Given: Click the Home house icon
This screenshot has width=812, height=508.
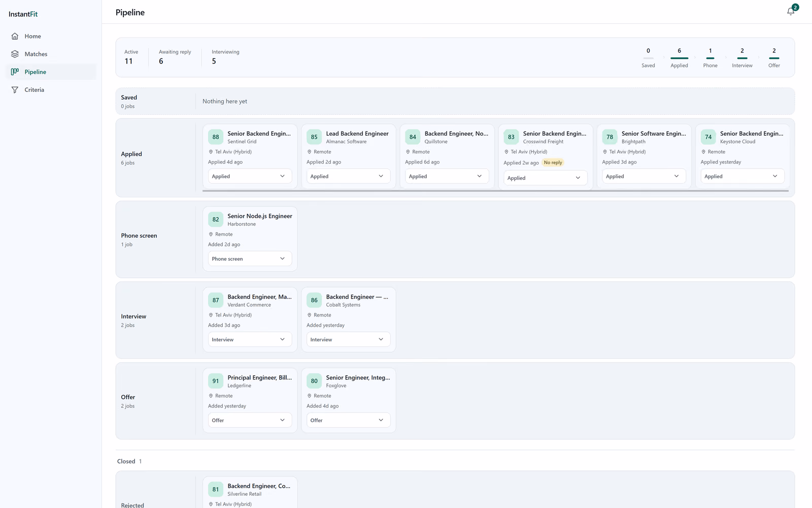Looking at the screenshot, I should (x=15, y=36).
